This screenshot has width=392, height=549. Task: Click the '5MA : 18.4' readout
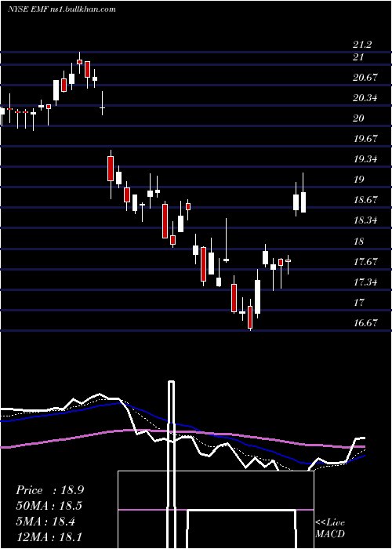coord(45,522)
